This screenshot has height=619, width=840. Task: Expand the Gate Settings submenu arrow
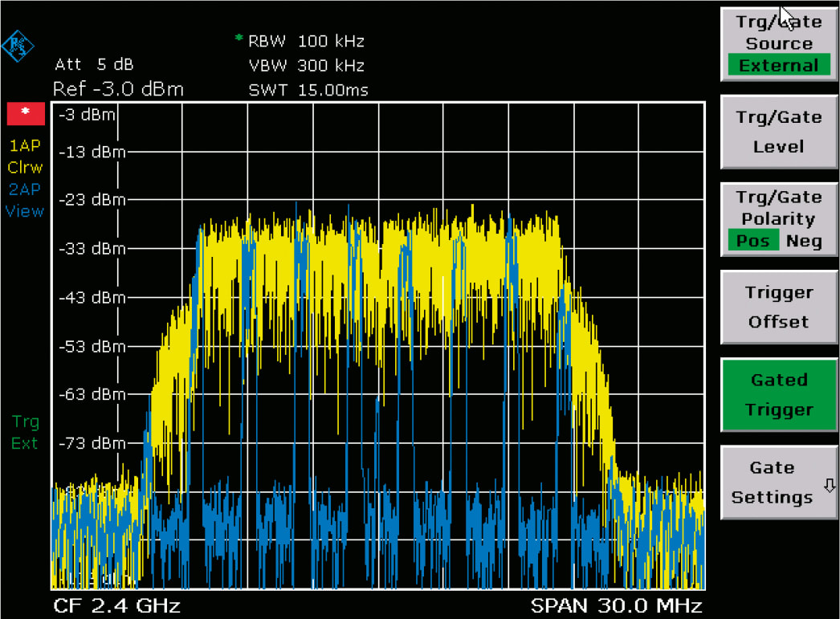coord(830,486)
